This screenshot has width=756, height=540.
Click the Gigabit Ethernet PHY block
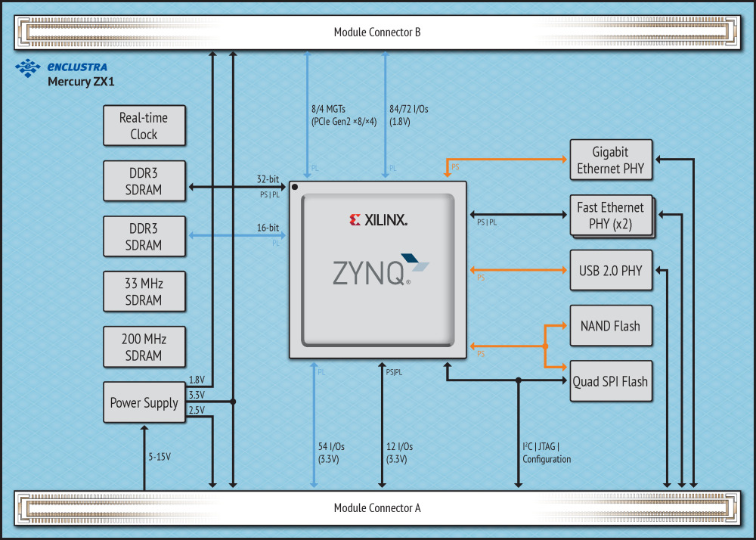tap(610, 160)
